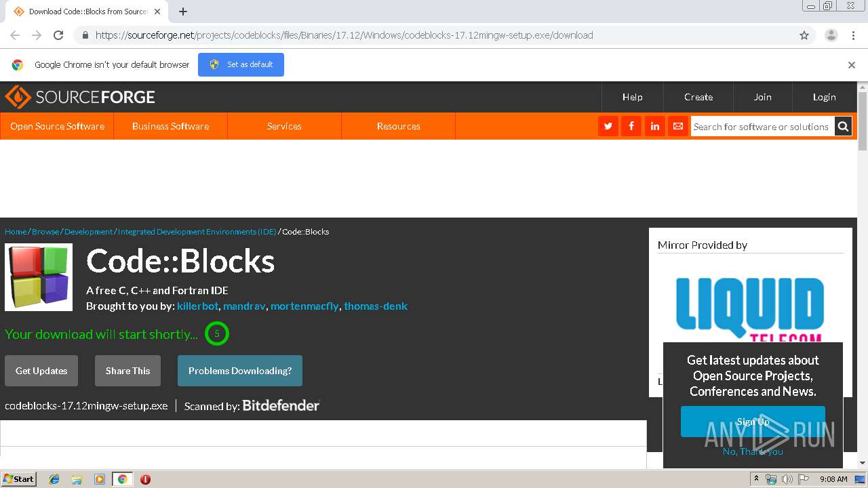868x488 pixels.
Task: Open the Services menu
Action: [x=284, y=126]
